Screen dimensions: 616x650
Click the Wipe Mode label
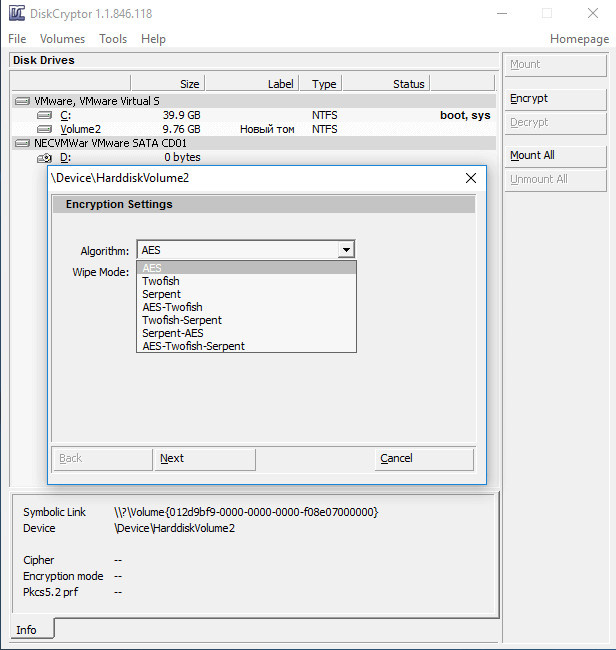coord(101,272)
